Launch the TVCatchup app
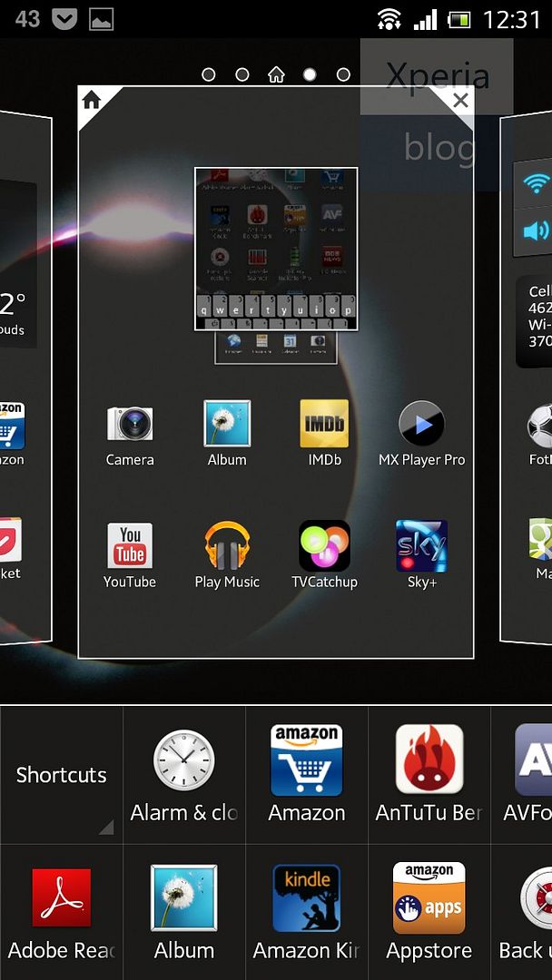552x980 pixels. tap(324, 556)
